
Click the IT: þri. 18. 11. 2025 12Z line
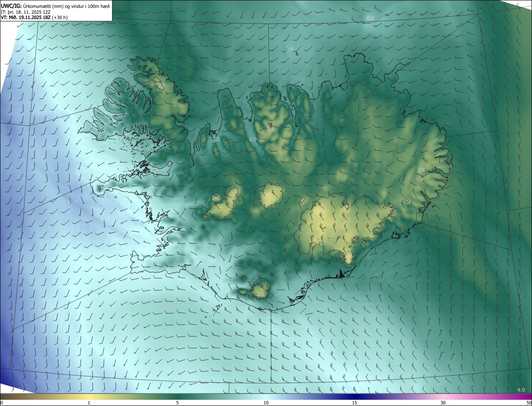pos(26,12)
